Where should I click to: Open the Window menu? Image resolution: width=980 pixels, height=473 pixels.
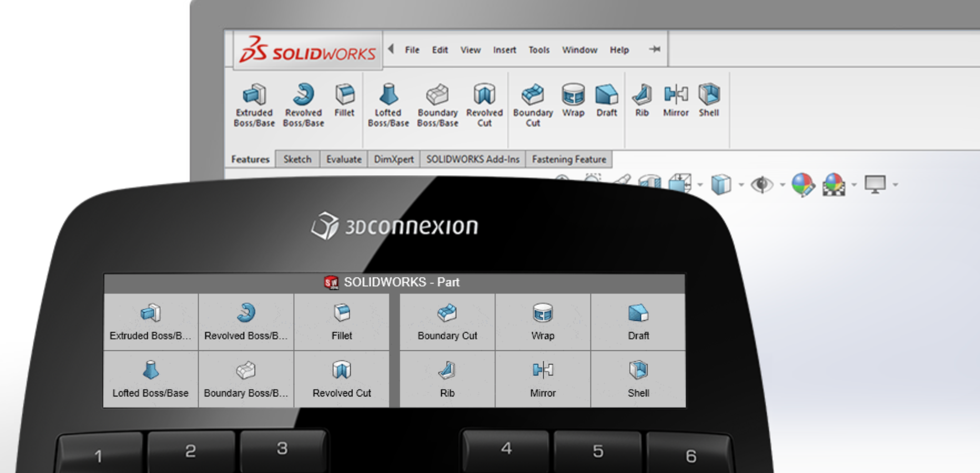(x=580, y=50)
